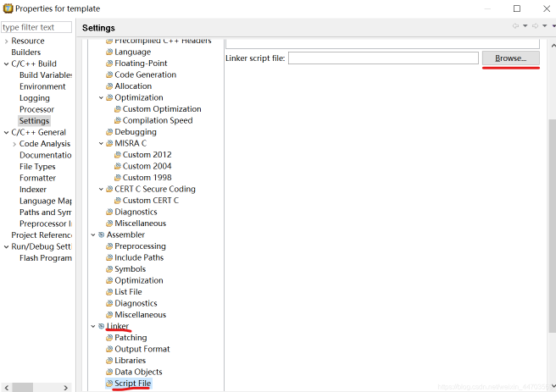Click the back navigation arrow in header

515,27
